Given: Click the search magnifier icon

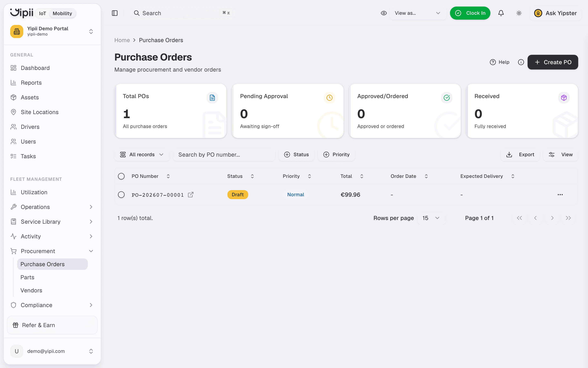Looking at the screenshot, I should tap(137, 13).
